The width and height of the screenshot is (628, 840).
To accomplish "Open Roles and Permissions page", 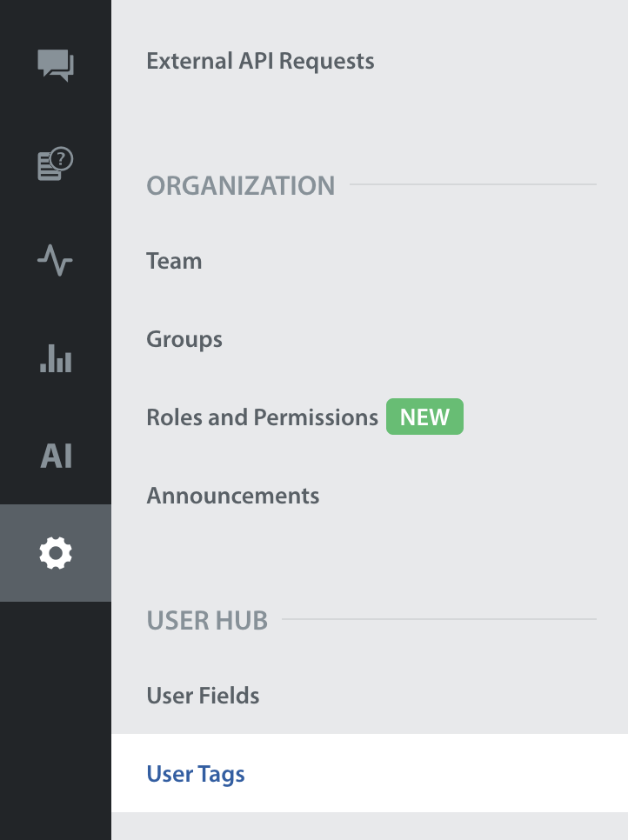I will pyautogui.click(x=262, y=417).
